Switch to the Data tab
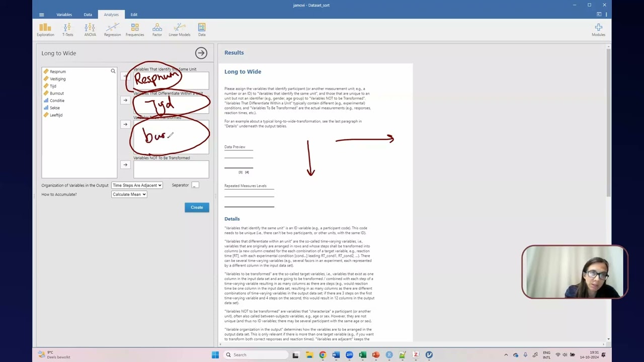 point(88,15)
